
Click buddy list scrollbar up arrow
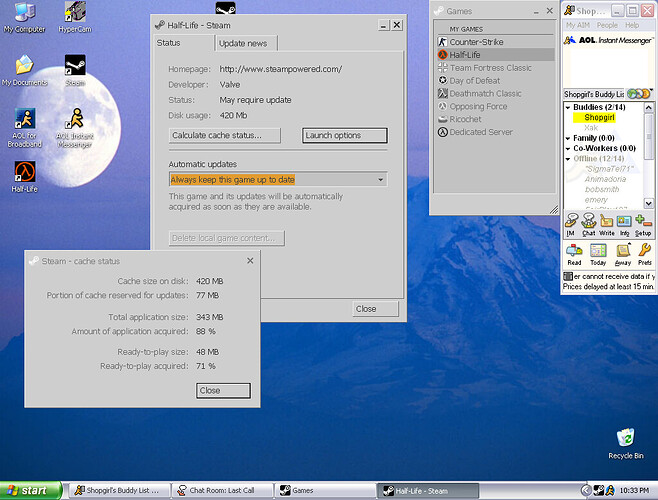tap(648, 107)
